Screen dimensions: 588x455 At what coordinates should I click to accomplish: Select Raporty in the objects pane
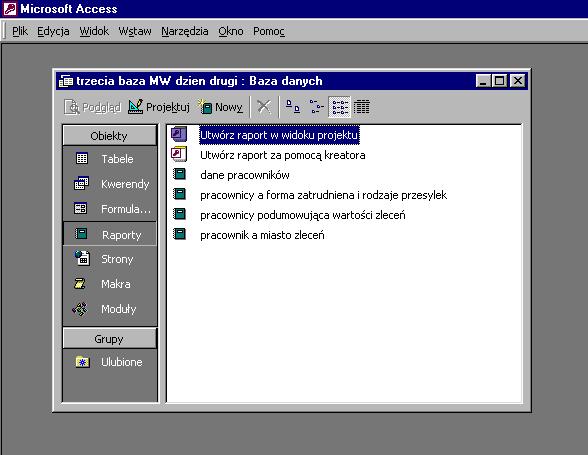pyautogui.click(x=110, y=234)
